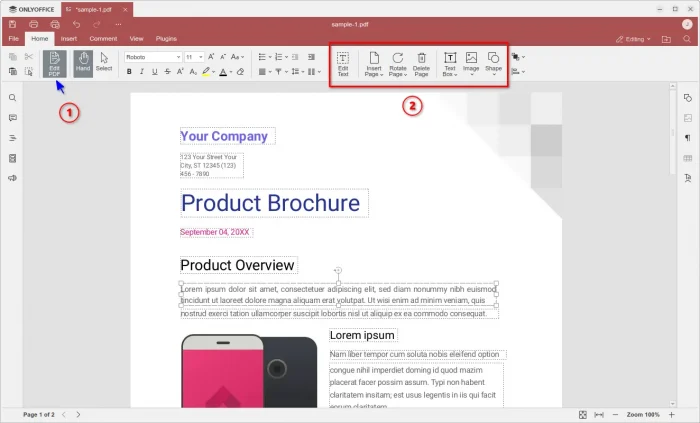Toggle italic formatting
This screenshot has height=423, width=700.
[142, 72]
